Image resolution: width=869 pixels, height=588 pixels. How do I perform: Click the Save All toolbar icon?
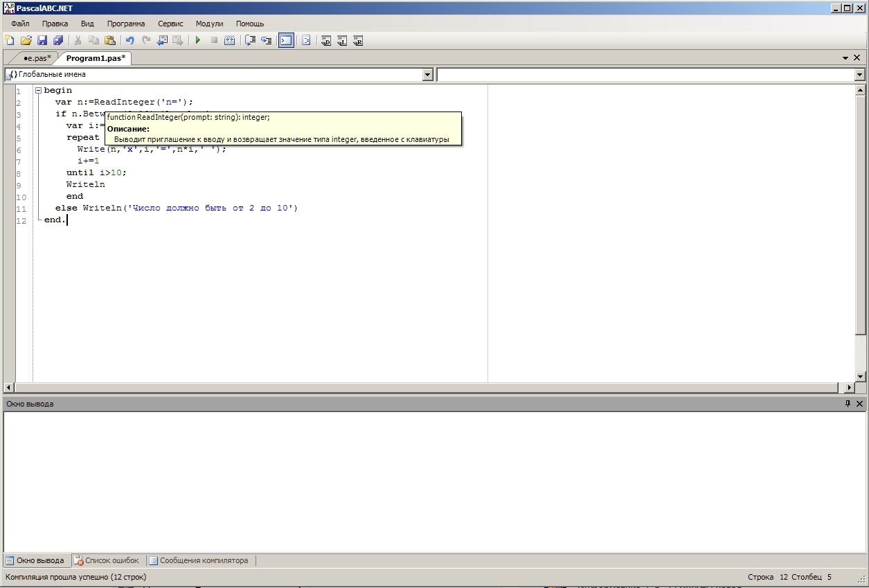click(x=58, y=41)
